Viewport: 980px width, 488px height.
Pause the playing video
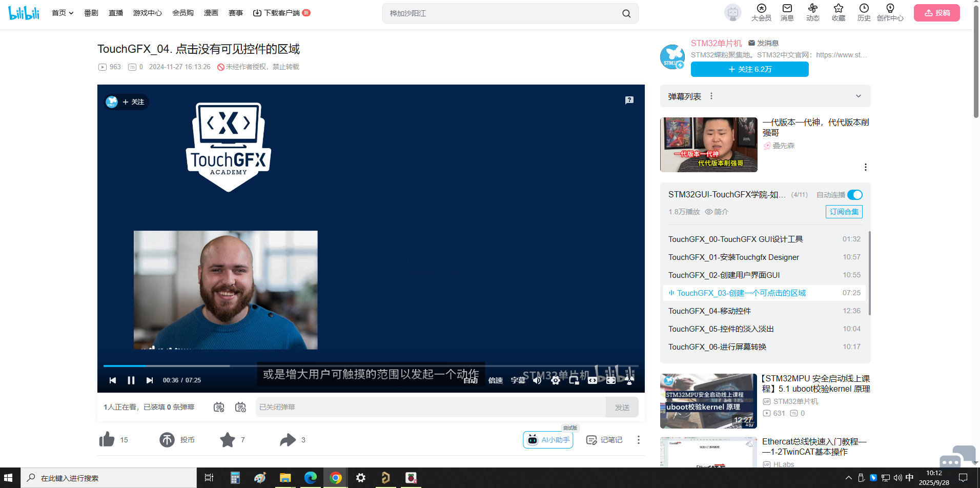(x=131, y=380)
